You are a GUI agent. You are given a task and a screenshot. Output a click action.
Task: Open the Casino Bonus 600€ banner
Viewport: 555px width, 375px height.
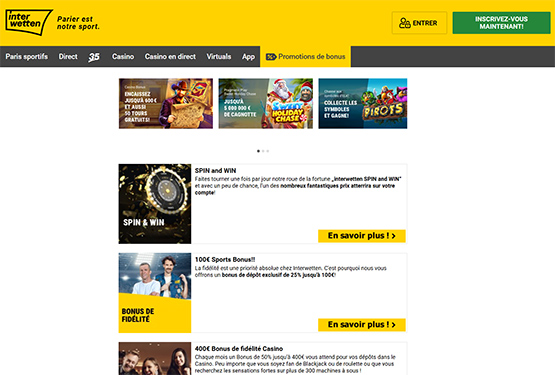(x=166, y=103)
